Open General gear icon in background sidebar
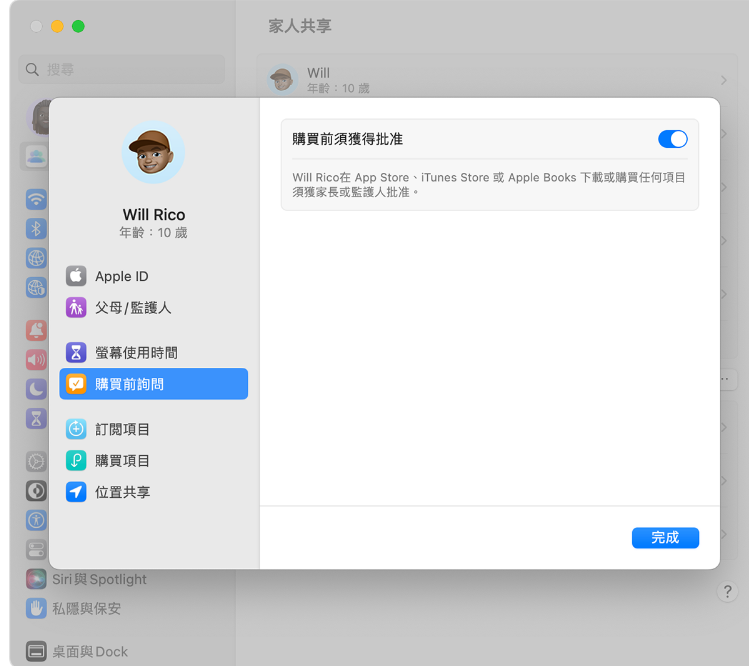This screenshot has height=666, width=749. click(x=36, y=462)
